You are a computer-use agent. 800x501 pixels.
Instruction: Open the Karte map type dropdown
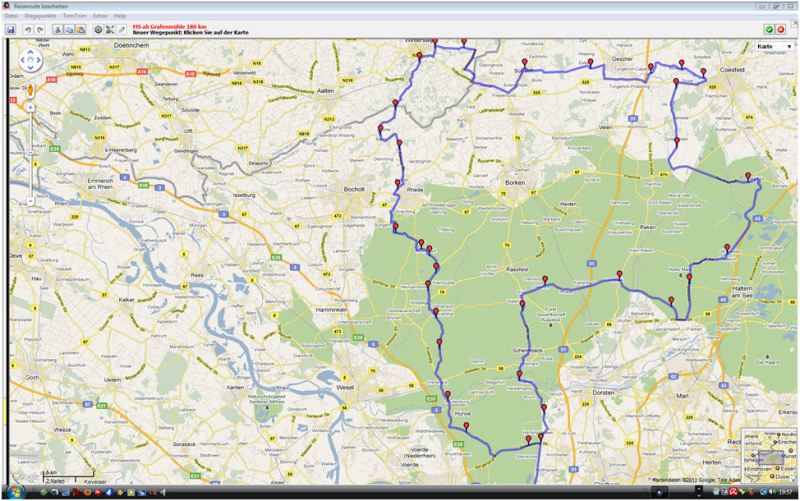click(x=774, y=46)
